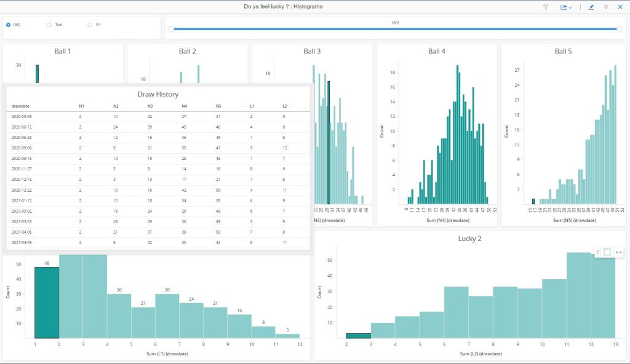This screenshot has width=630, height=364.
Task: Expand the export options dropdown arrow
Action: point(570,7)
